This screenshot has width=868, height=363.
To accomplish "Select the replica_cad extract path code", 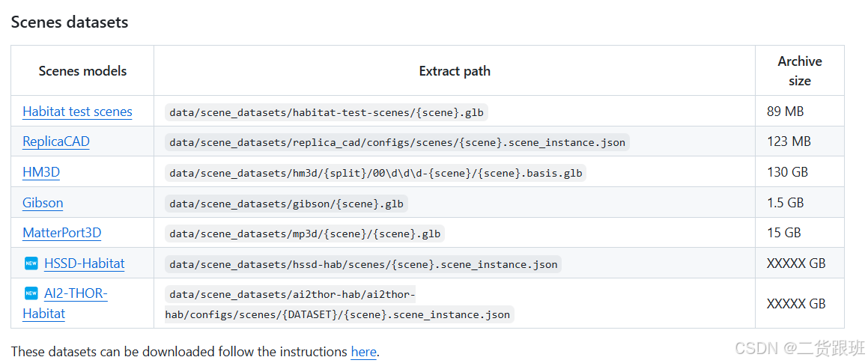I will (397, 142).
